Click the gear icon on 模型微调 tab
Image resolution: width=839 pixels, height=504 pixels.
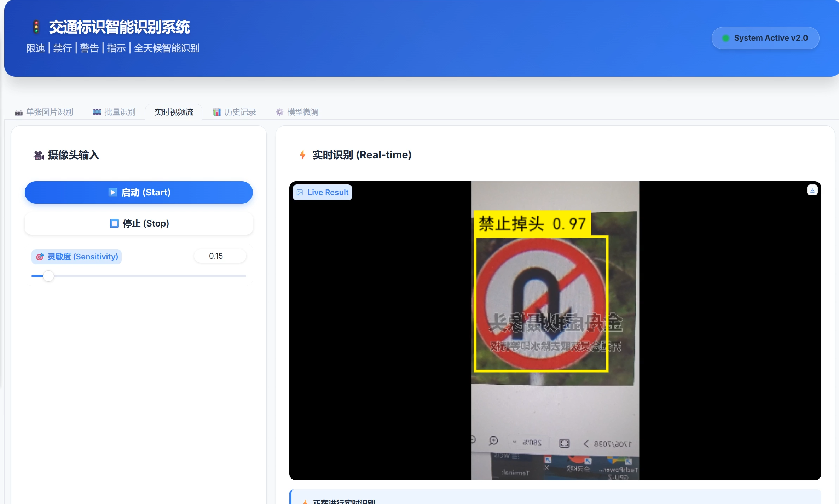click(279, 112)
